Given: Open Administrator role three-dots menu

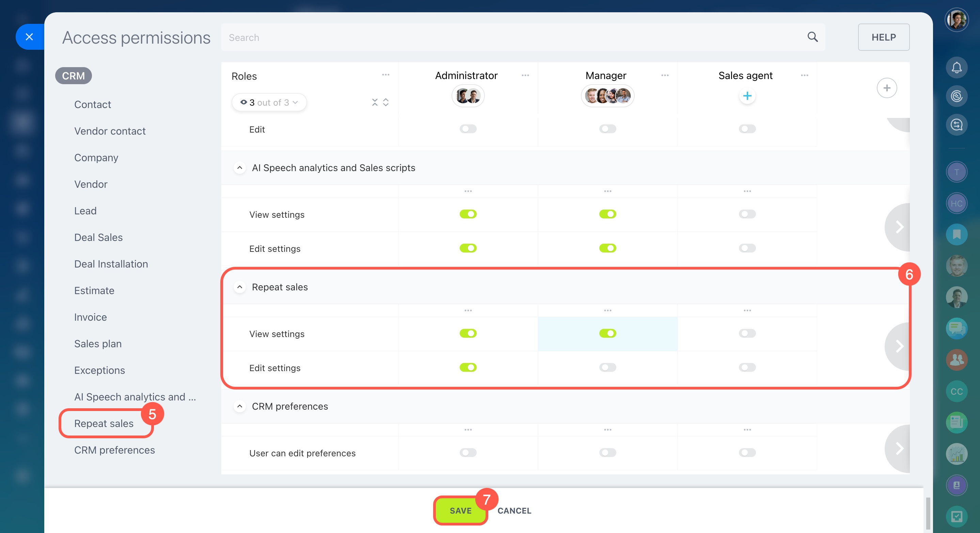Looking at the screenshot, I should pyautogui.click(x=525, y=75).
